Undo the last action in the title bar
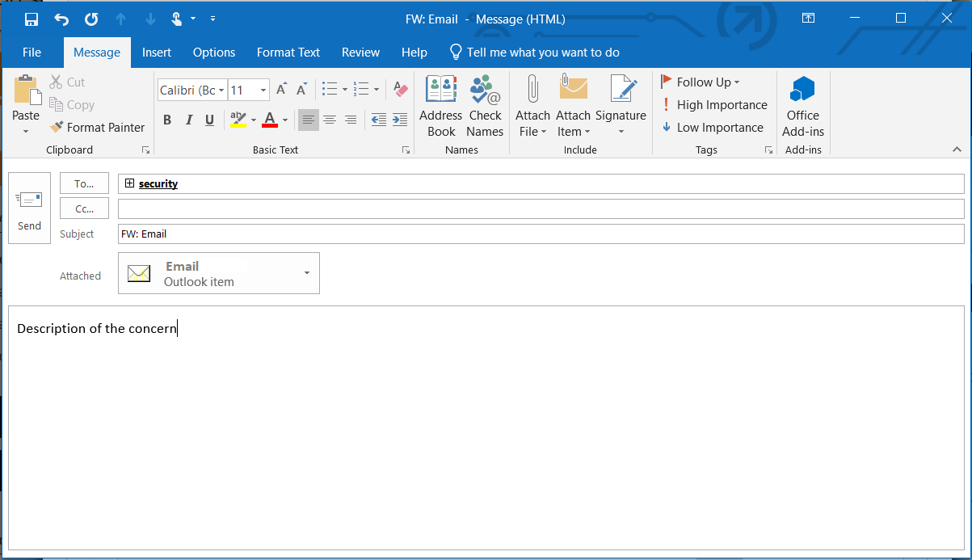This screenshot has width=972, height=560. pyautogui.click(x=61, y=19)
